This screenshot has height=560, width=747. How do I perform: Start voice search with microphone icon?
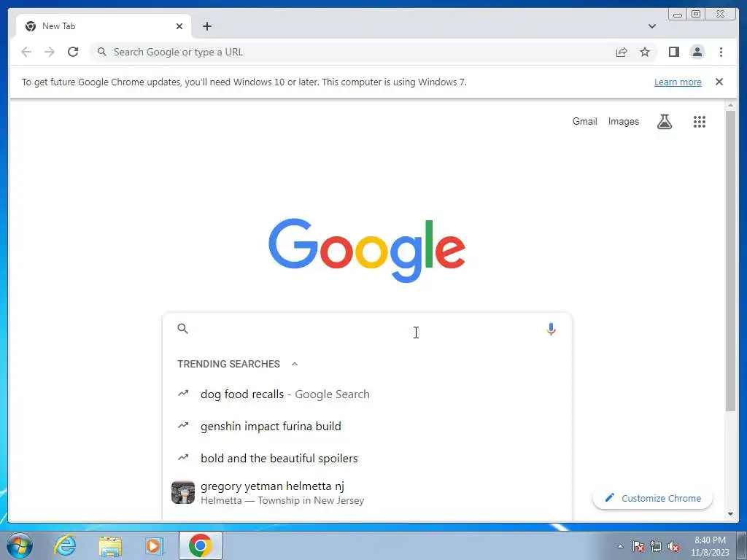[x=551, y=329]
